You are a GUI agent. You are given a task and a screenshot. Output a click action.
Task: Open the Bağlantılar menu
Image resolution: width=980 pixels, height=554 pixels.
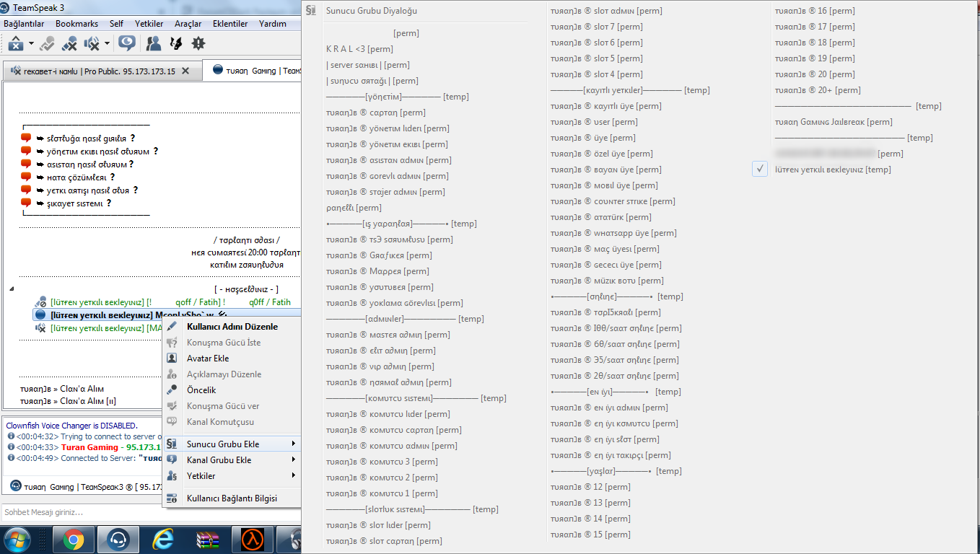point(25,24)
